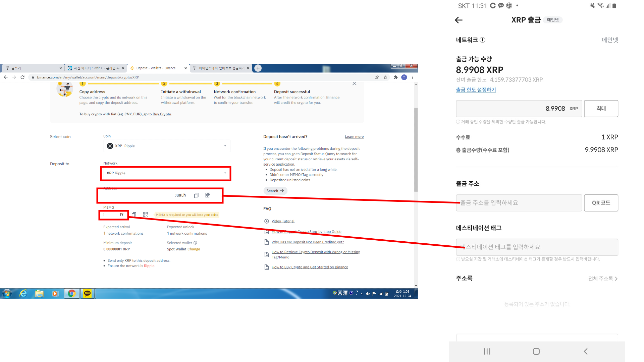Click Chrome forward navigation arrow

click(14, 77)
